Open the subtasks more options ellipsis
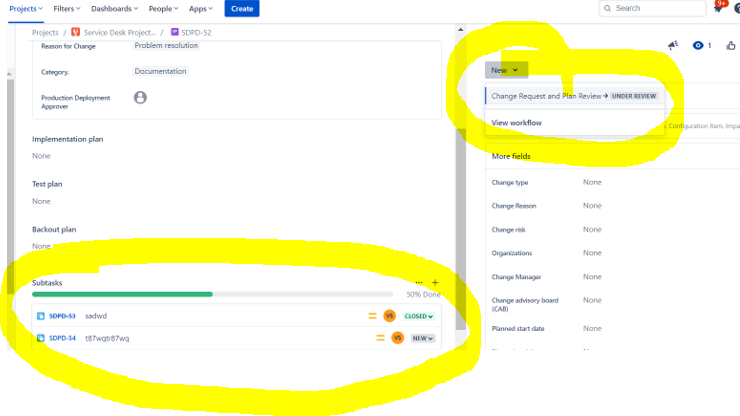Screen dimensions: 740x416 click(x=419, y=282)
